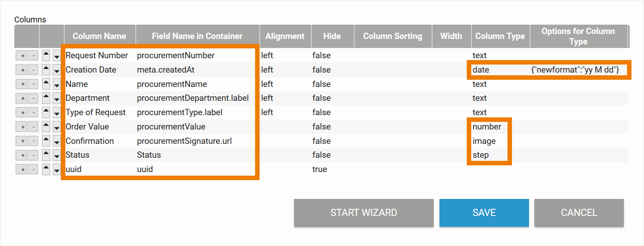Click the Hide value 'false' for Request Number
644x246 pixels.
(321, 56)
